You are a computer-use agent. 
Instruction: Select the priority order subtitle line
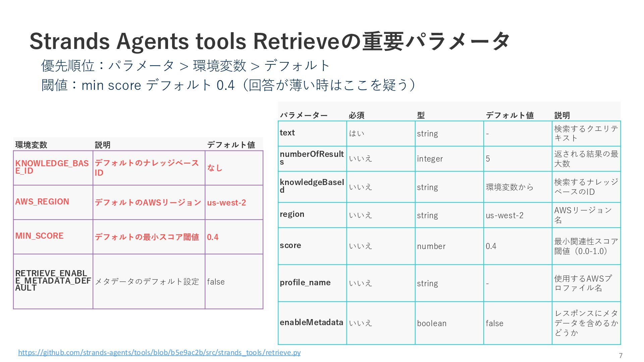click(x=185, y=66)
